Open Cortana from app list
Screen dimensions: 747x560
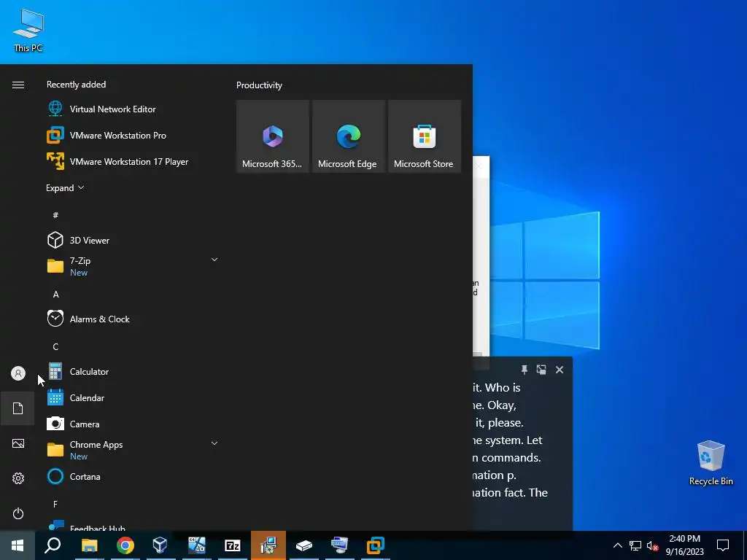pos(133,476)
